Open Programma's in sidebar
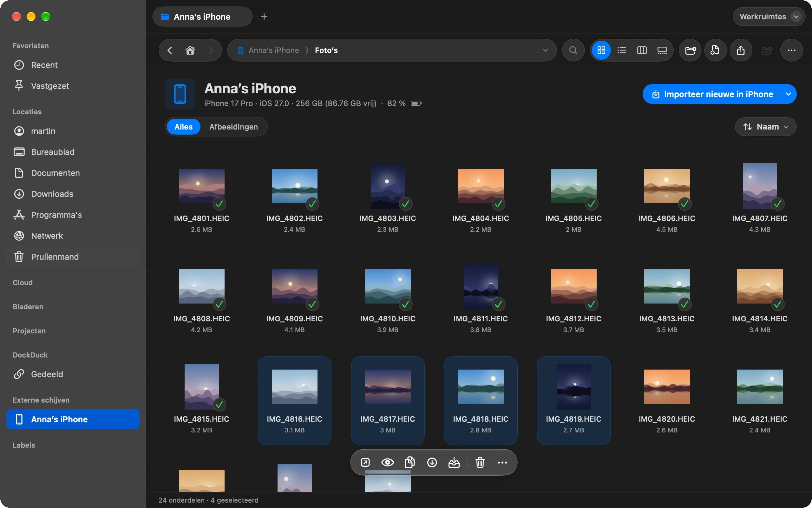 pyautogui.click(x=73, y=215)
